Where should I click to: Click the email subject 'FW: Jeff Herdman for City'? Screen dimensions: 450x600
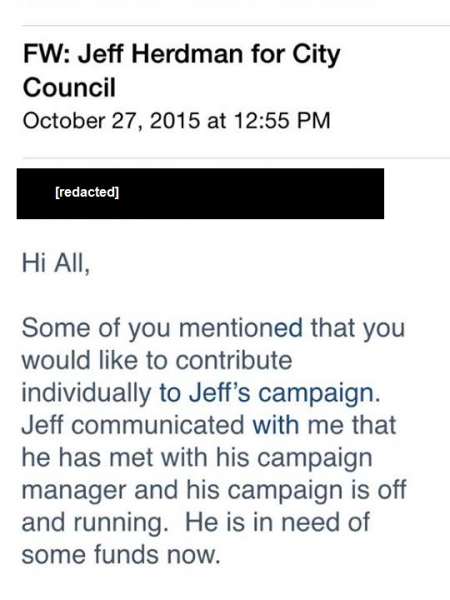pyautogui.click(x=181, y=54)
